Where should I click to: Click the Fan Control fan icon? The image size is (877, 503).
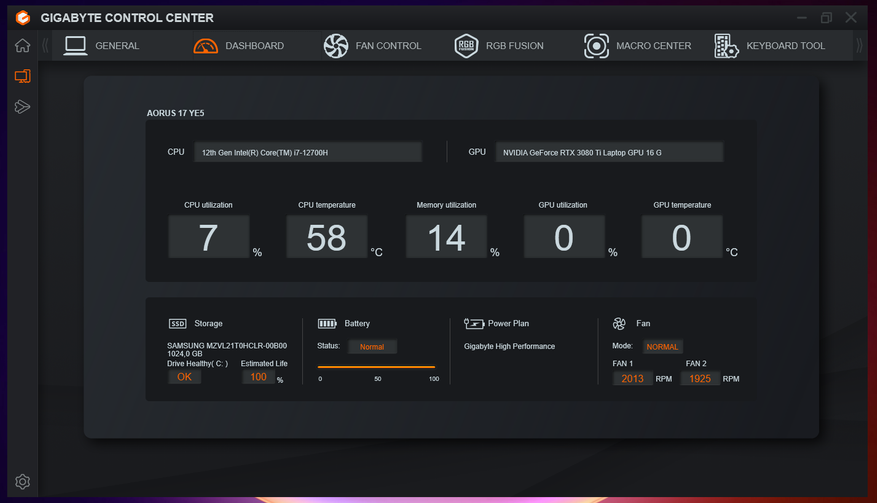(336, 46)
